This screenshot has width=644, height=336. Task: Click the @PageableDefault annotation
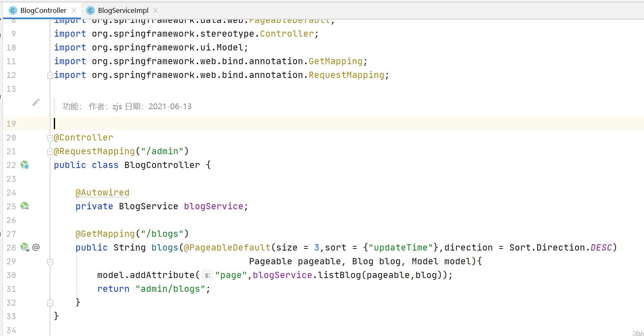pyautogui.click(x=227, y=248)
